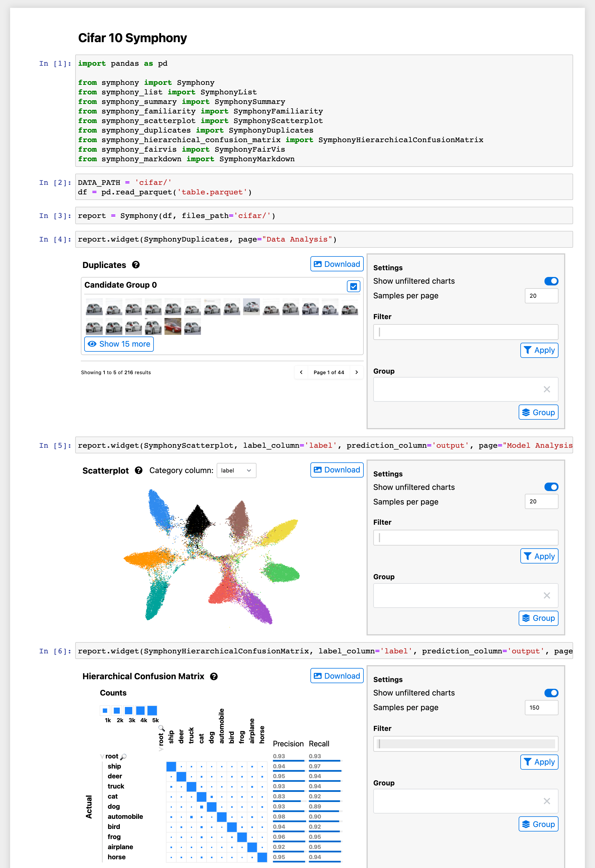Select the red car thumbnail
Viewport: 595px width, 868px height.
(173, 326)
